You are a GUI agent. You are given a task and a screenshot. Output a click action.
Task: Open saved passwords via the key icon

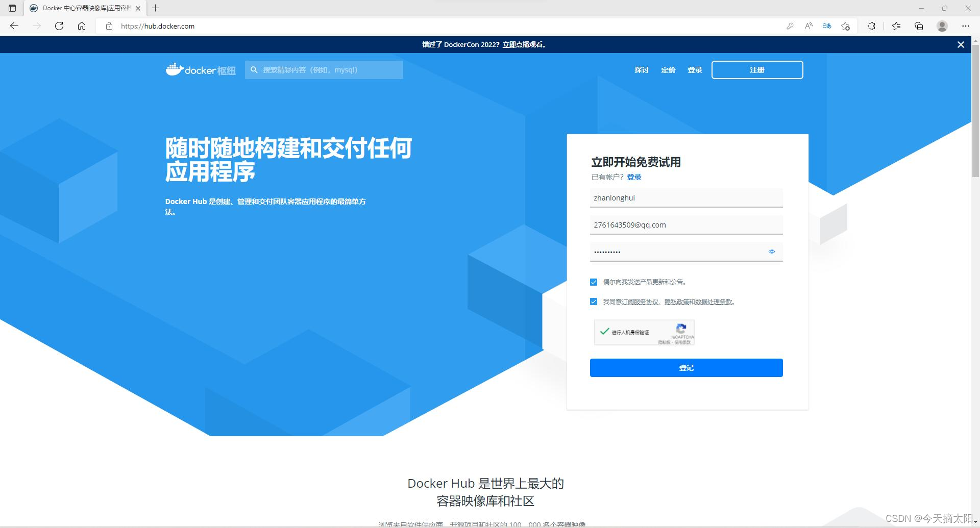click(790, 26)
